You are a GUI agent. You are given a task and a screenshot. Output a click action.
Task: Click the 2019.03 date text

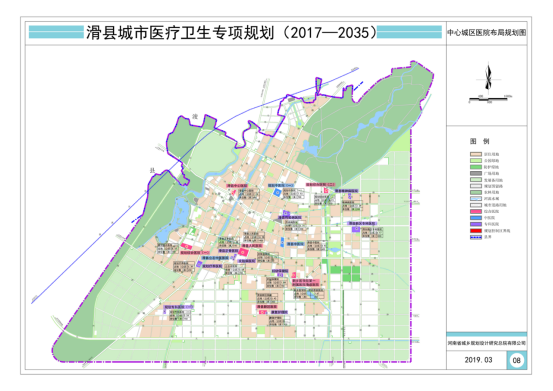click(478, 360)
